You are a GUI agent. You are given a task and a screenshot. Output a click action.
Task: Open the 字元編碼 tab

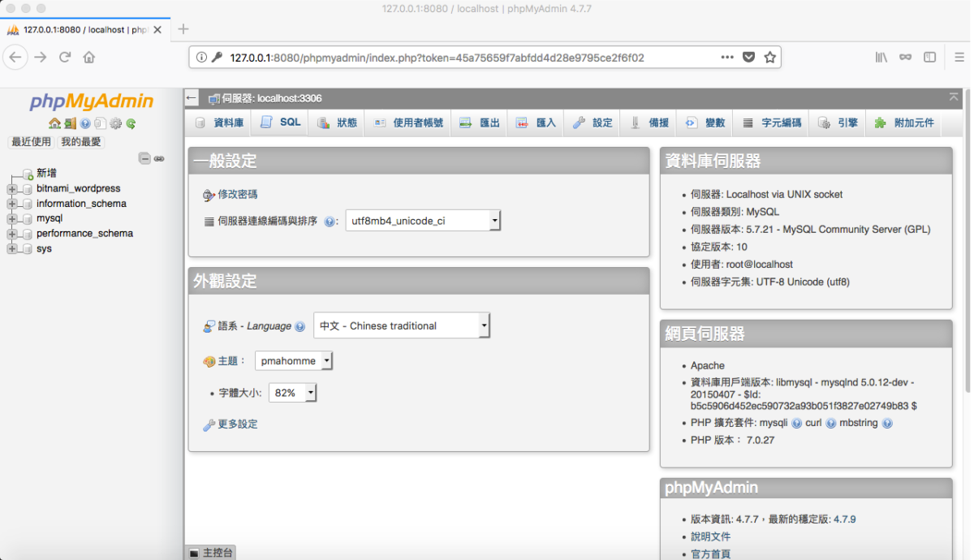[772, 123]
